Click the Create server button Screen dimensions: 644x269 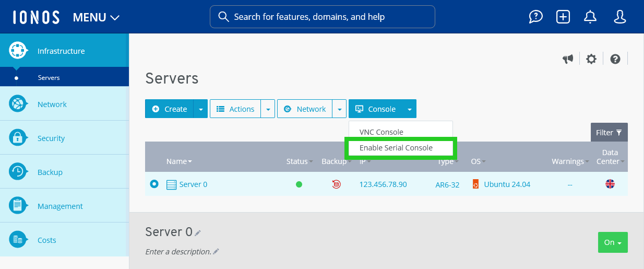(x=169, y=109)
